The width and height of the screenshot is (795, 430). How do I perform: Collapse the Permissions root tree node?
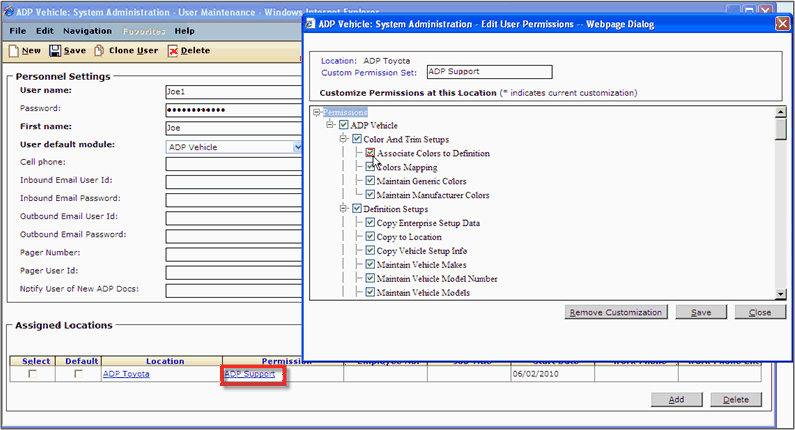tap(317, 112)
